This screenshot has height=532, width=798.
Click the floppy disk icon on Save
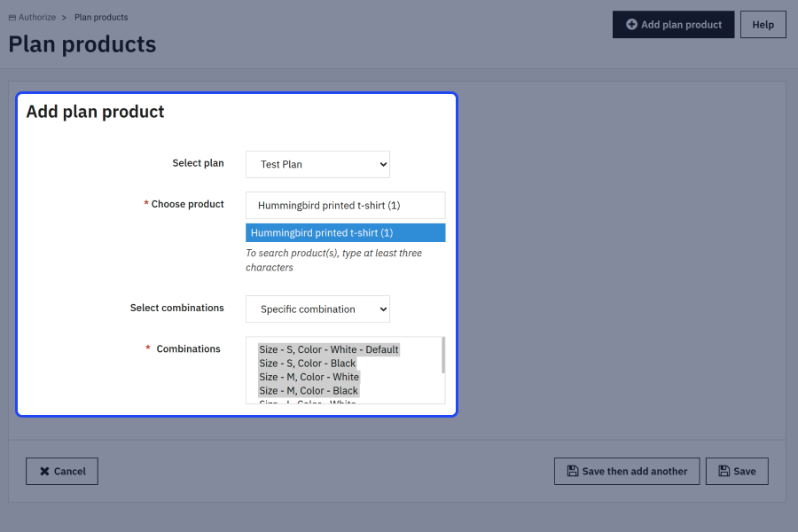(x=724, y=472)
